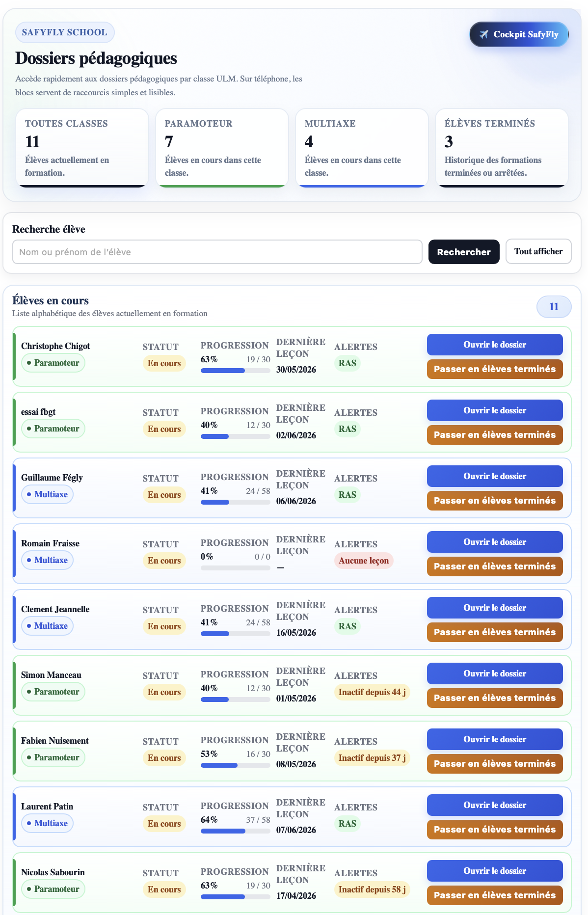Click Christophe Chigot's En cours status badge

pos(164,363)
